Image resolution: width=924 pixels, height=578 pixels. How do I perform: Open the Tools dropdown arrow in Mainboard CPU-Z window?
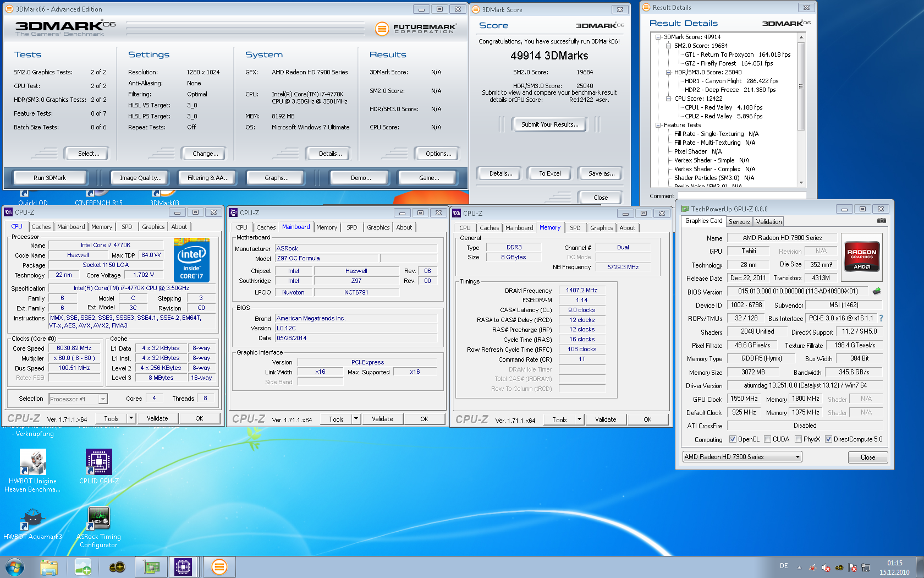(x=356, y=419)
